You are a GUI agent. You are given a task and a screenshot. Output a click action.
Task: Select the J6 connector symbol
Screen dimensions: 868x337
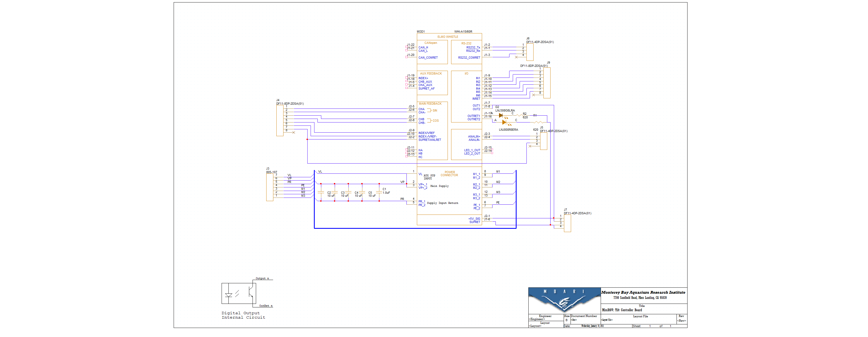530,52
